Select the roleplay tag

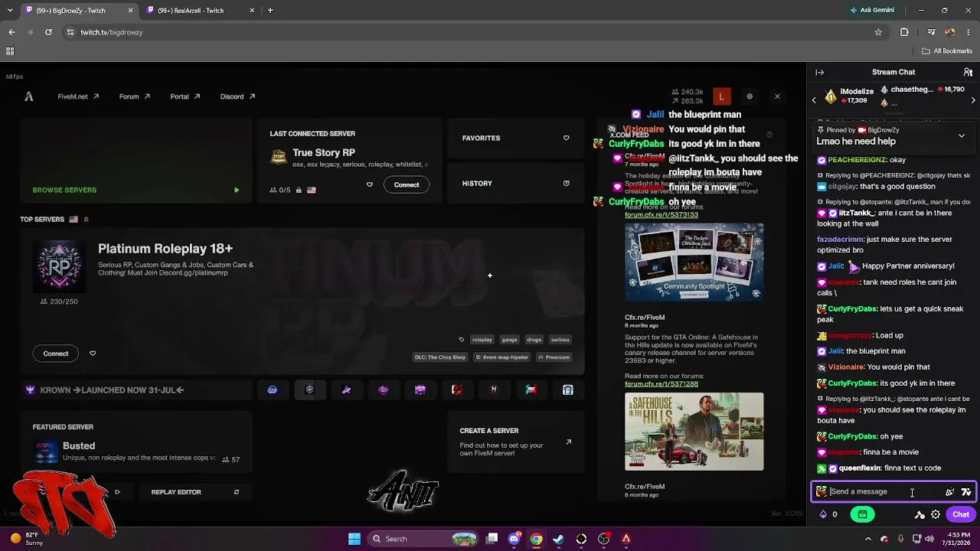tap(482, 340)
